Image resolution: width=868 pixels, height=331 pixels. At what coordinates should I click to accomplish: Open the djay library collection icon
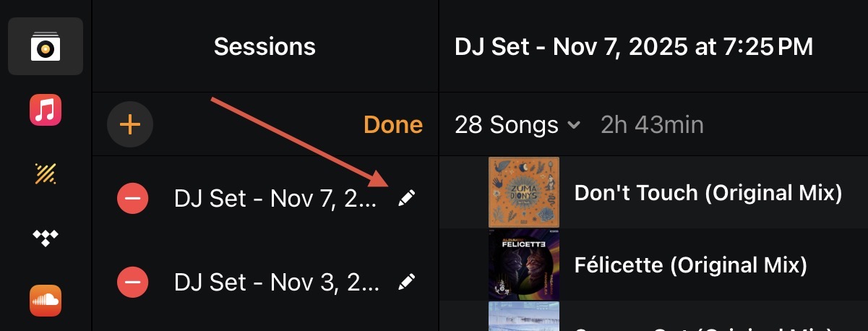coord(46,47)
